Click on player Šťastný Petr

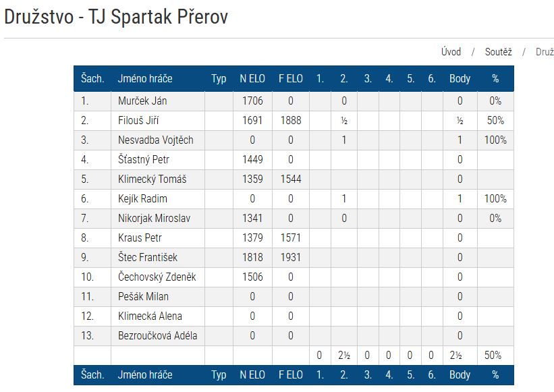[x=143, y=160]
